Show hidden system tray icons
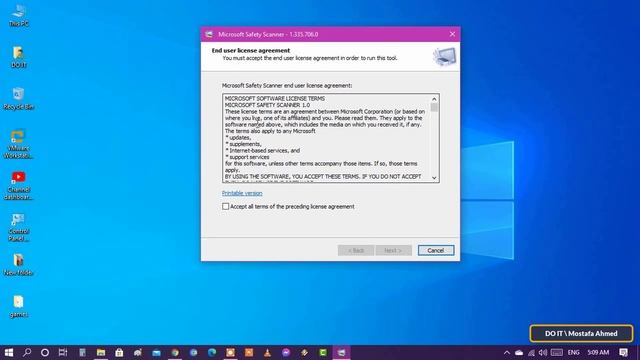Image resolution: width=640 pixels, height=360 pixels. pyautogui.click(x=507, y=353)
